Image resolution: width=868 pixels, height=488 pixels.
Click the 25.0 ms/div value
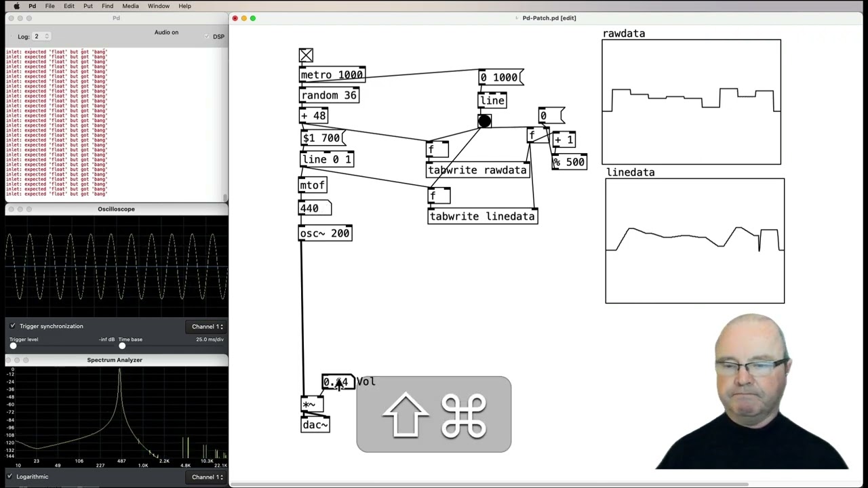(210, 340)
